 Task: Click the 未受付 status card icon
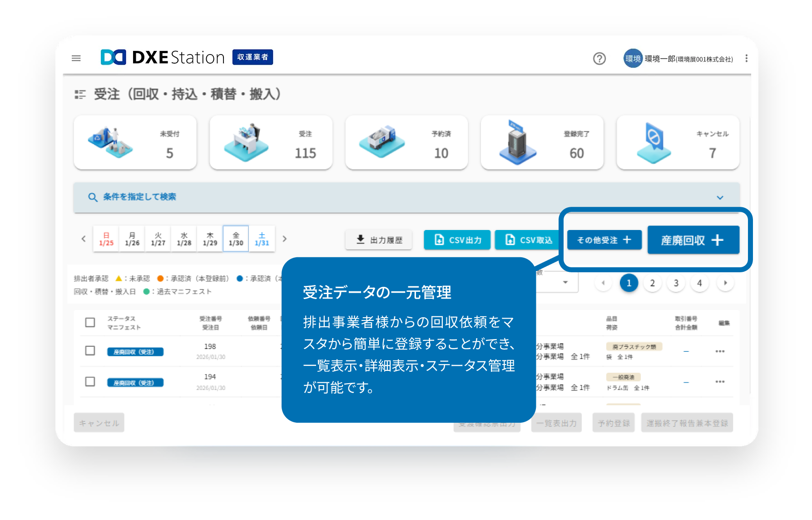click(110, 142)
